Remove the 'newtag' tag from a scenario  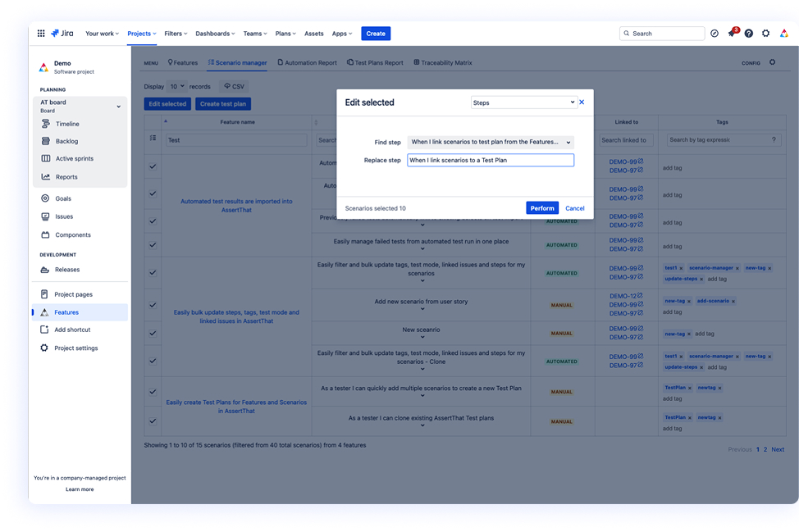coord(719,387)
